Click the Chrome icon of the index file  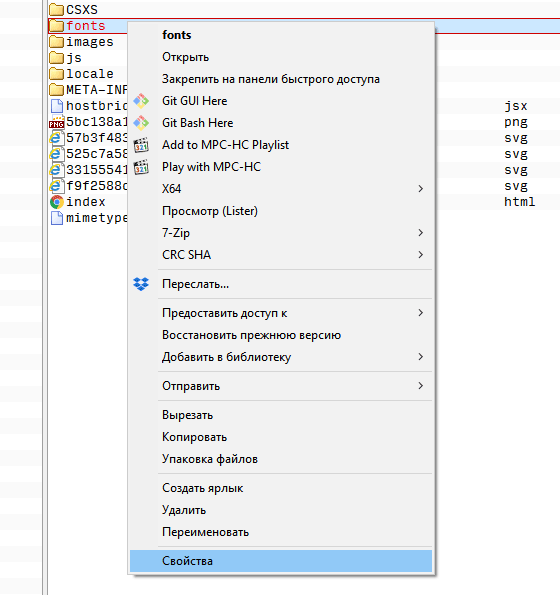coord(57,202)
